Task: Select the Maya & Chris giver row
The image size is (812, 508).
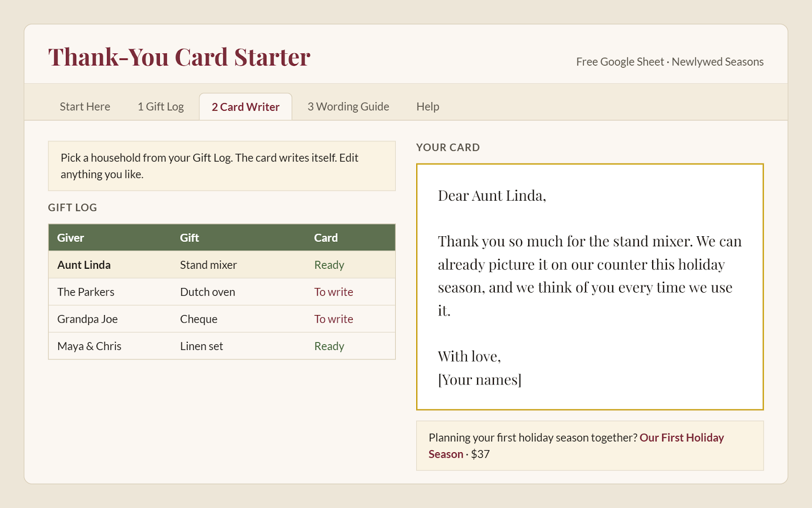Action: pyautogui.click(x=222, y=346)
